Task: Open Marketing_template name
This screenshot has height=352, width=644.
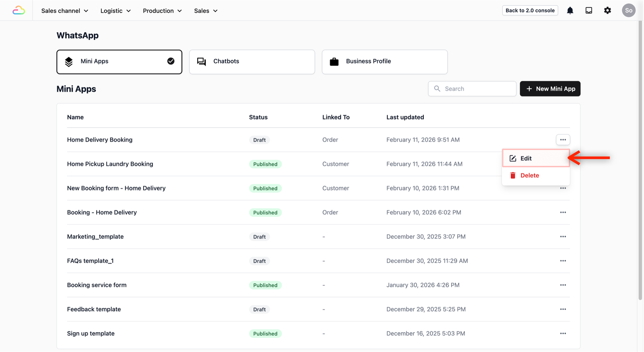Action: tap(95, 237)
